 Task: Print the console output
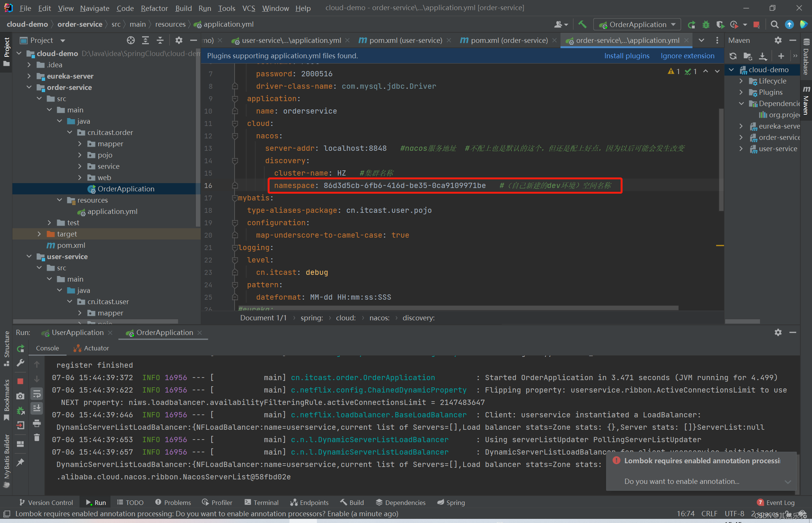pyautogui.click(x=37, y=423)
